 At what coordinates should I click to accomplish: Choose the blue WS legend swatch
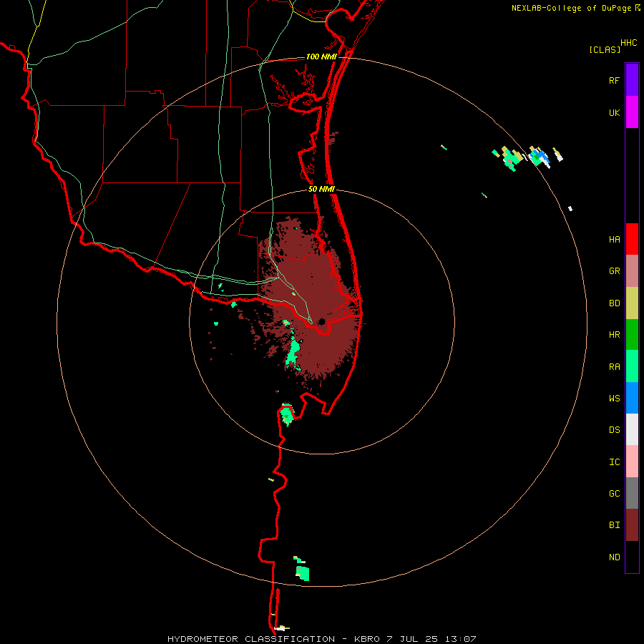(632, 398)
